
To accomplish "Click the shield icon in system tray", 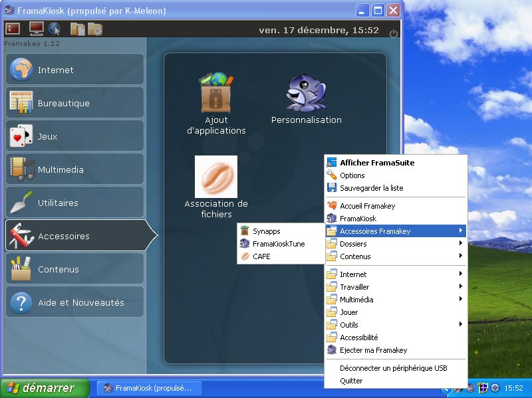I will [x=483, y=387].
